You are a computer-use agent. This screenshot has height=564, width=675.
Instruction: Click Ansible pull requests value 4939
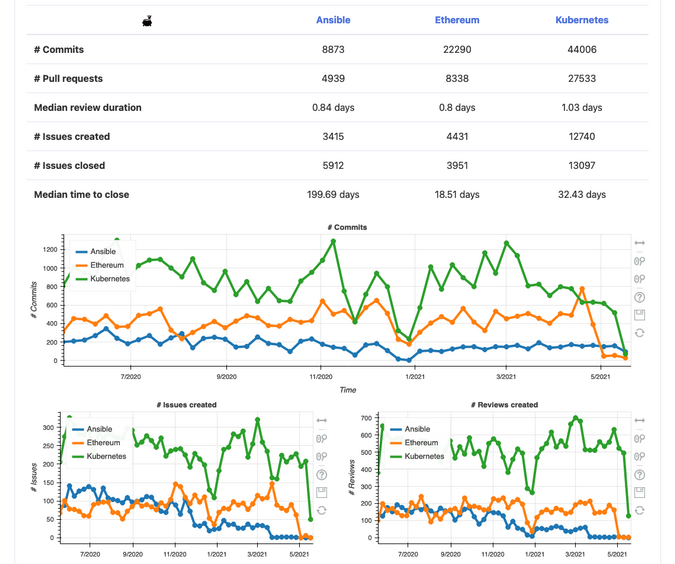tap(333, 78)
